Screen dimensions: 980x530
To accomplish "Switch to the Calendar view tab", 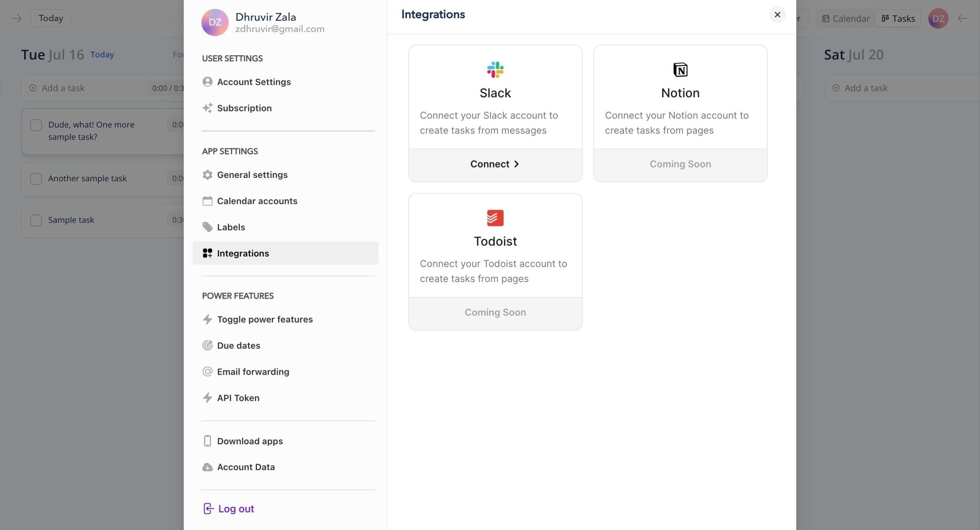I will (846, 18).
